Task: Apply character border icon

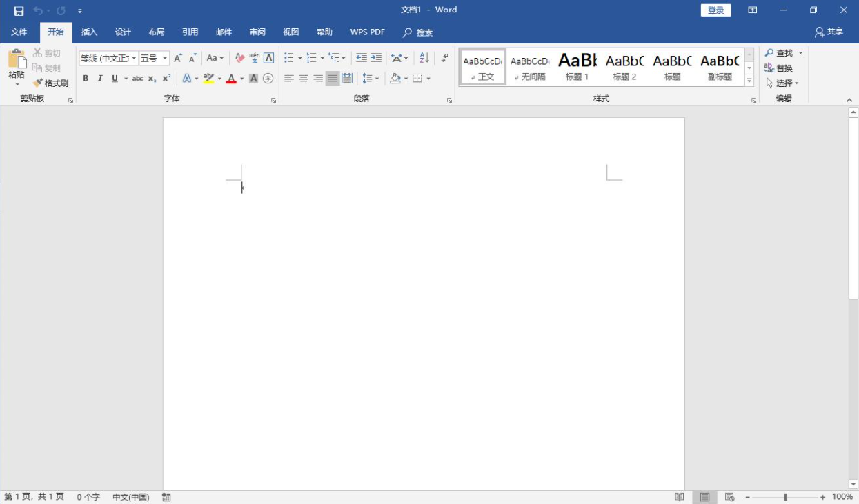Action: click(x=269, y=58)
